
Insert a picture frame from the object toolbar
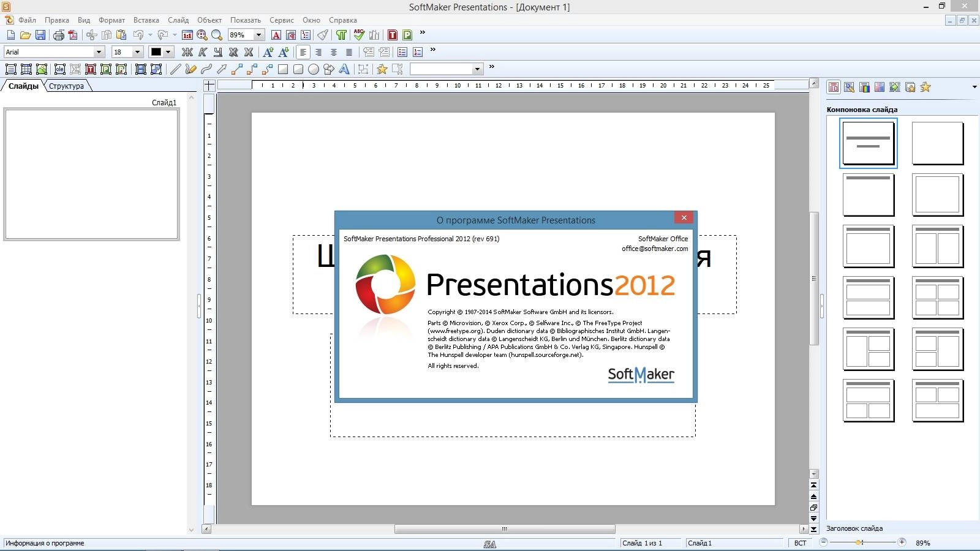pyautogui.click(x=42, y=69)
